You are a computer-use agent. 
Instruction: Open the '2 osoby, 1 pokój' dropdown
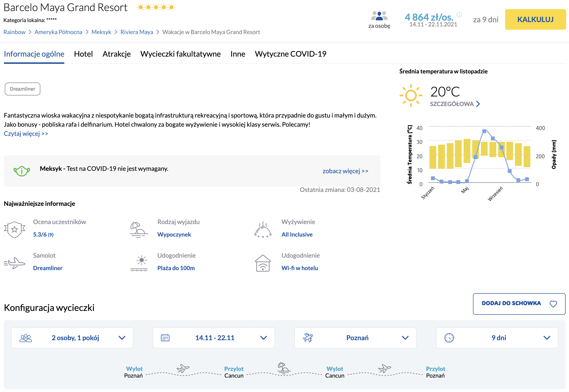click(x=72, y=338)
